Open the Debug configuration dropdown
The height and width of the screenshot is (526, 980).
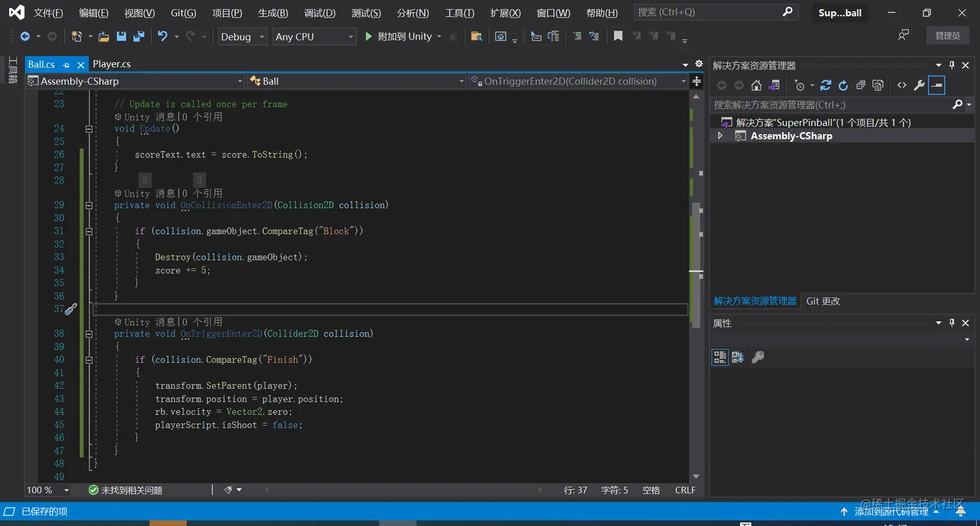243,37
